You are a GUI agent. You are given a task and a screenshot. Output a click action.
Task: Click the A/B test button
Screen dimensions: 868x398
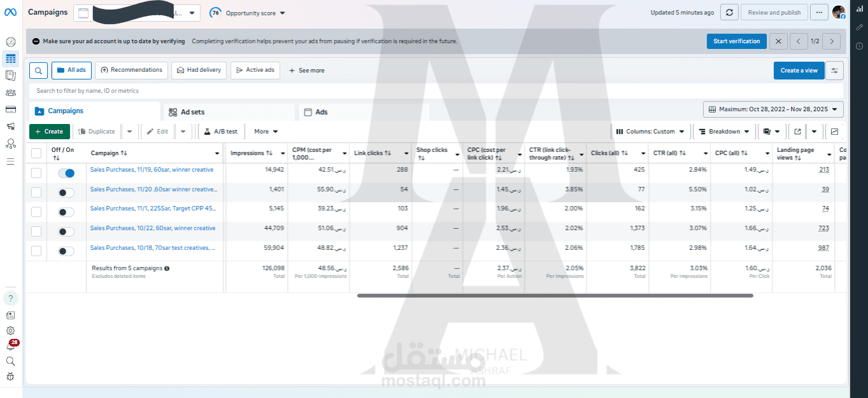[221, 132]
